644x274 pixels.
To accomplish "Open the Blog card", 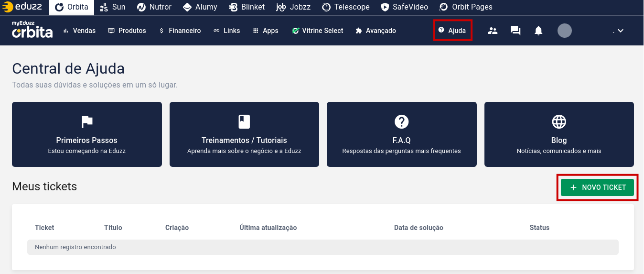I will pyautogui.click(x=559, y=134).
